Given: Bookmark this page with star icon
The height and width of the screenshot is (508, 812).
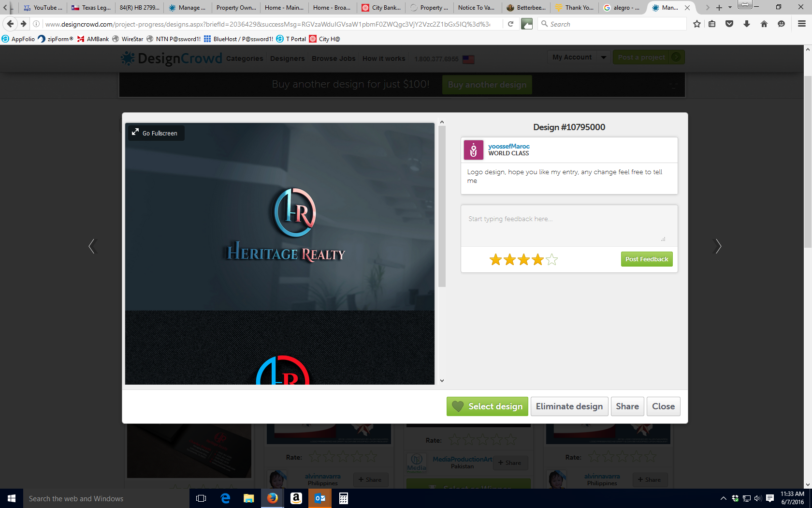Looking at the screenshot, I should (696, 24).
